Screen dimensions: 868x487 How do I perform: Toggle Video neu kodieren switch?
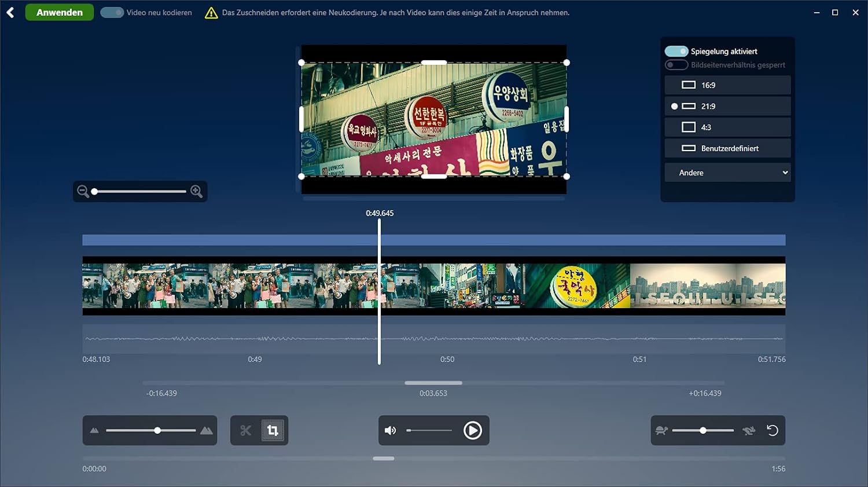pyautogui.click(x=112, y=12)
